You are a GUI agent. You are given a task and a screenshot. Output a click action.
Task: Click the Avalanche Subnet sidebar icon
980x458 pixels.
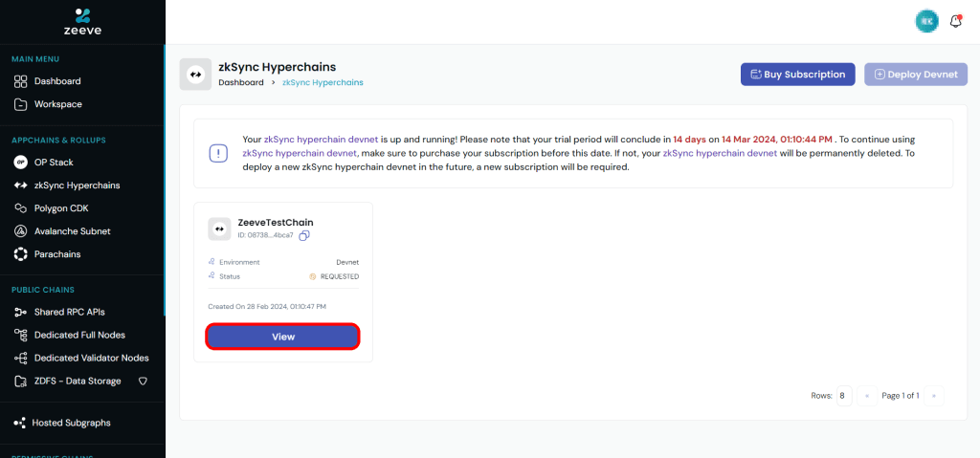(x=21, y=231)
